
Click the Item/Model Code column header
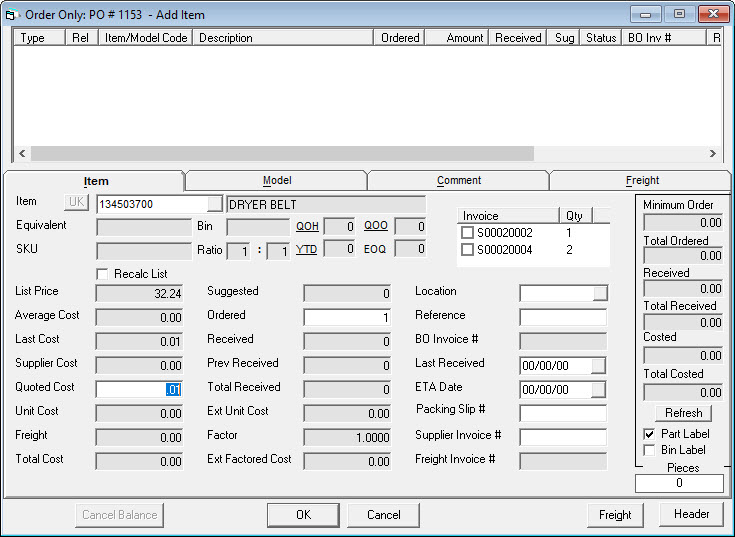(x=146, y=37)
